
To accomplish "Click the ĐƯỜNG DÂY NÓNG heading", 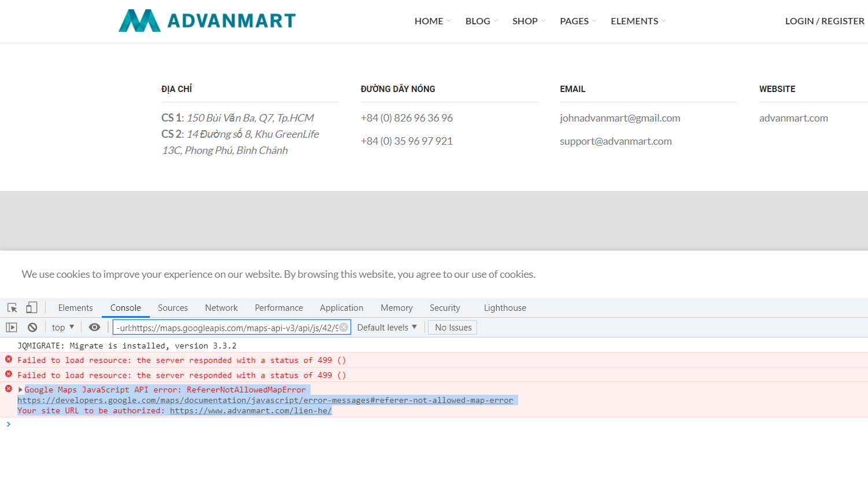I will (398, 89).
